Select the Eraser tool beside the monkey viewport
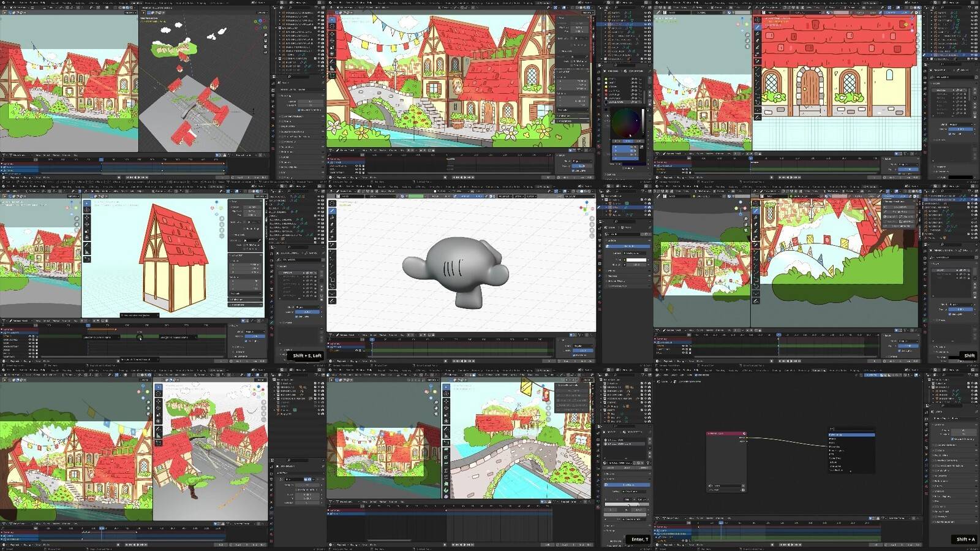The image size is (980, 551). (332, 224)
